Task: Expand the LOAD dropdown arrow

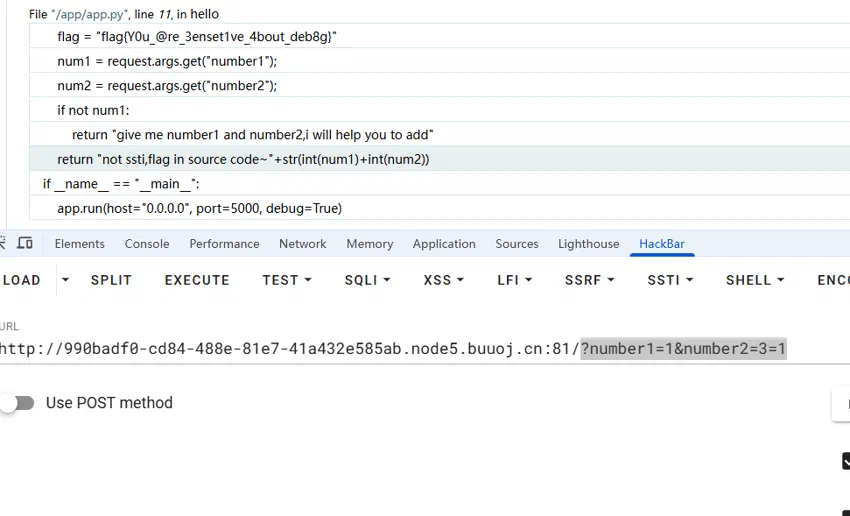Action: coord(65,280)
